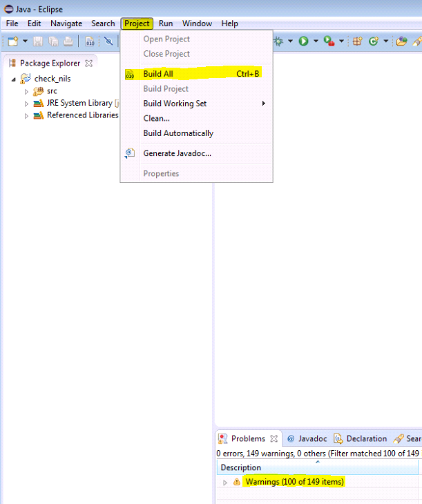Viewport: 422px width, 504px height.
Task: Open the Build Working Set submenu
Action: [x=197, y=104]
